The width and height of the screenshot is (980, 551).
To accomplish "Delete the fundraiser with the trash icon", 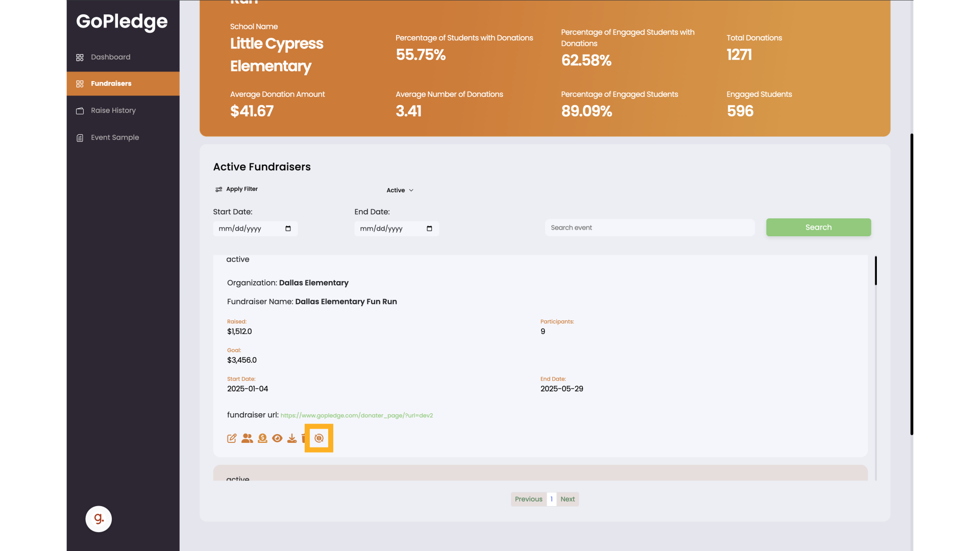I will [304, 438].
